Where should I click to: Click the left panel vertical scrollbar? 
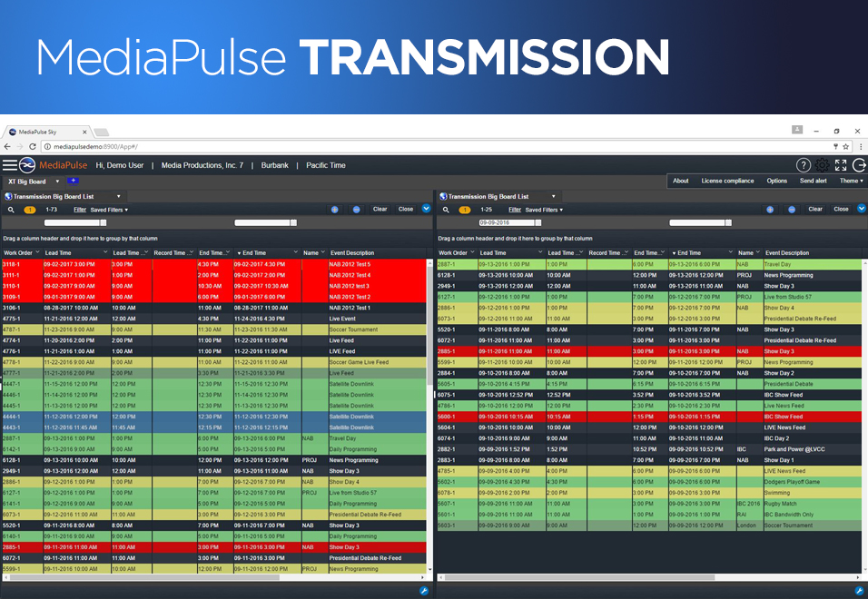click(x=429, y=327)
